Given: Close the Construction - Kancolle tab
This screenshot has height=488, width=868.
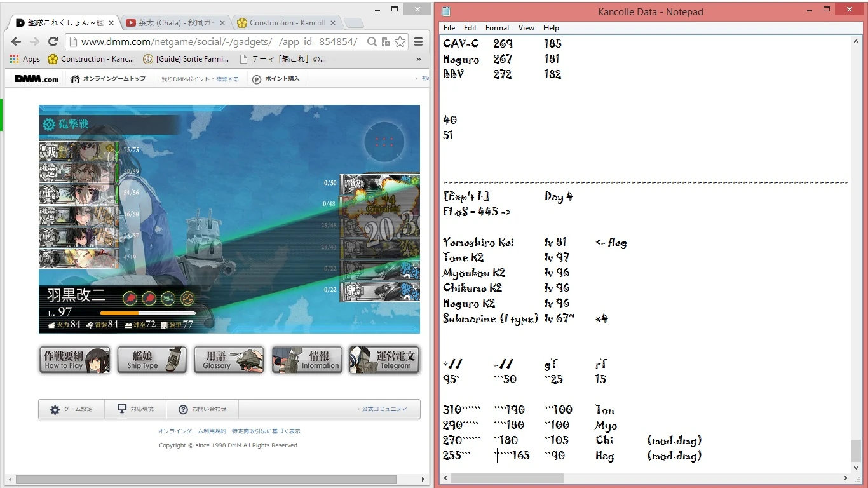Looking at the screenshot, I should click(334, 23).
